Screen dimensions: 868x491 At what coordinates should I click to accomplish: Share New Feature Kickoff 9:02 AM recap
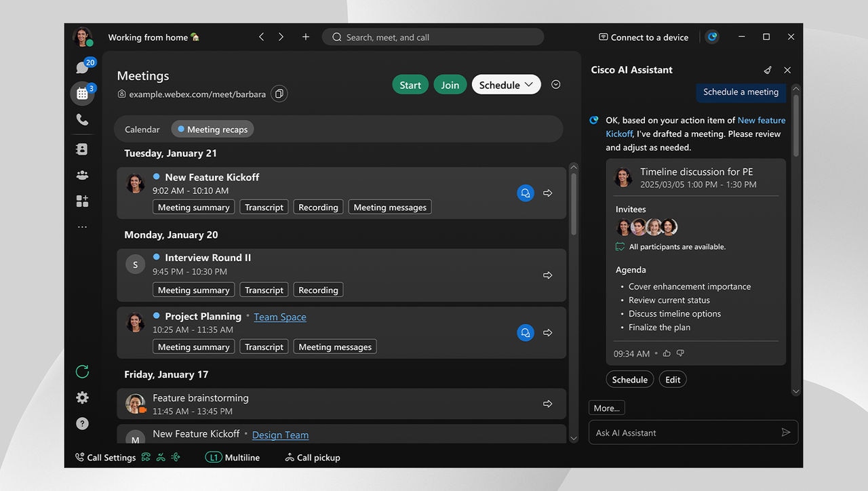[548, 193]
